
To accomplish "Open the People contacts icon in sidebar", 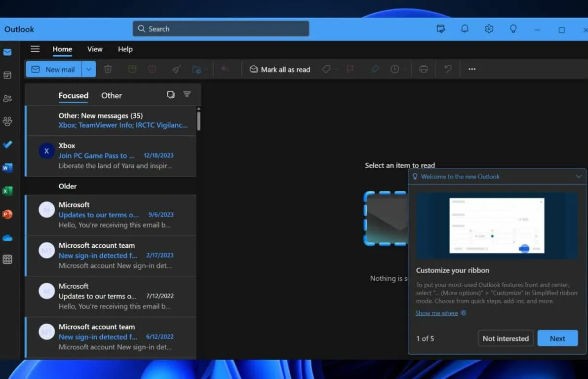I will point(7,98).
